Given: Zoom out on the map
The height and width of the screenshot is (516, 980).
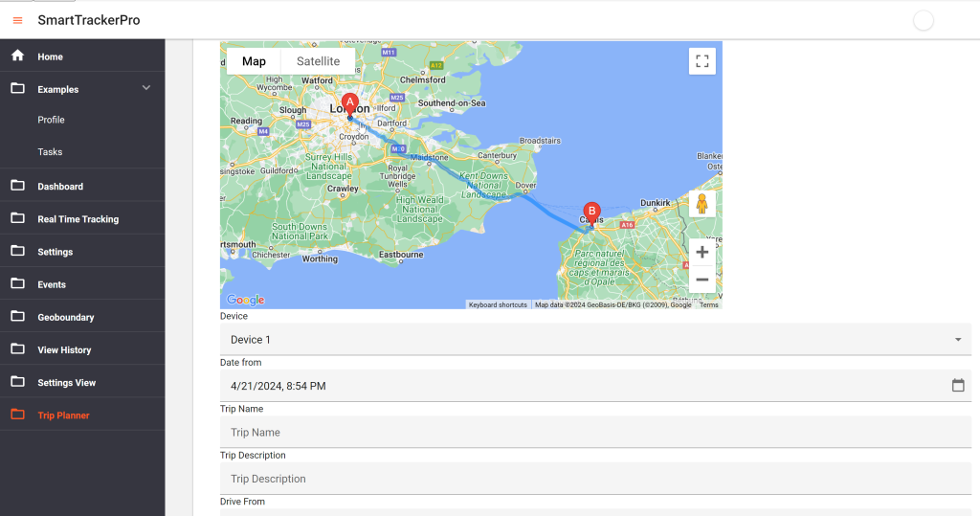Looking at the screenshot, I should pyautogui.click(x=702, y=280).
